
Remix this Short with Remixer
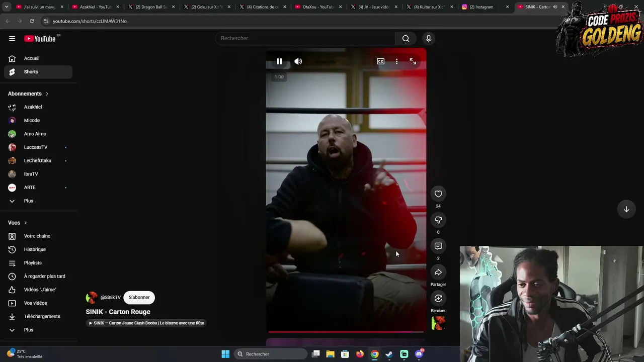[438, 299]
